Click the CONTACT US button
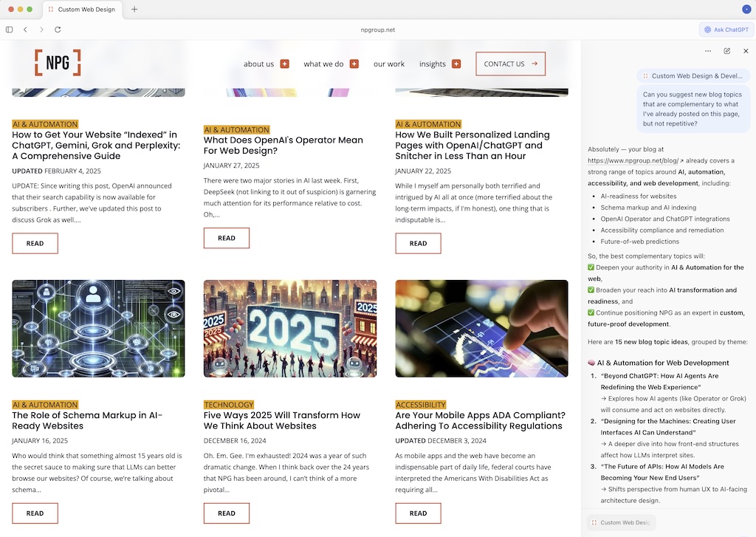This screenshot has height=537, width=756. pyautogui.click(x=509, y=64)
